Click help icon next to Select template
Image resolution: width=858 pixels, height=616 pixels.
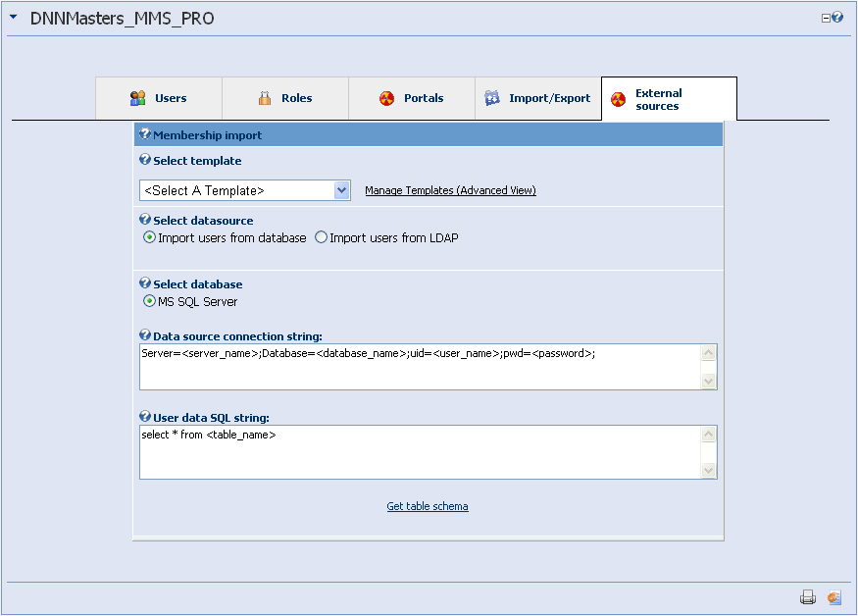(x=144, y=160)
